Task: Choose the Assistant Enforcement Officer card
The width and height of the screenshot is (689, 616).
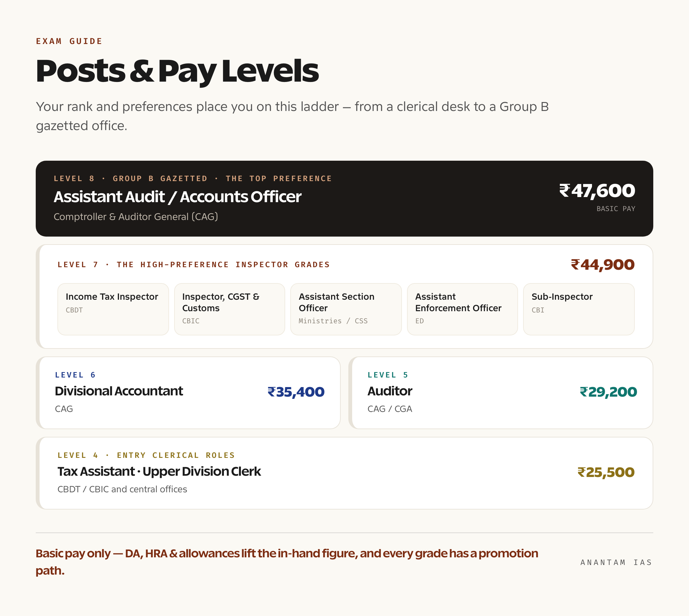Action: (x=463, y=309)
